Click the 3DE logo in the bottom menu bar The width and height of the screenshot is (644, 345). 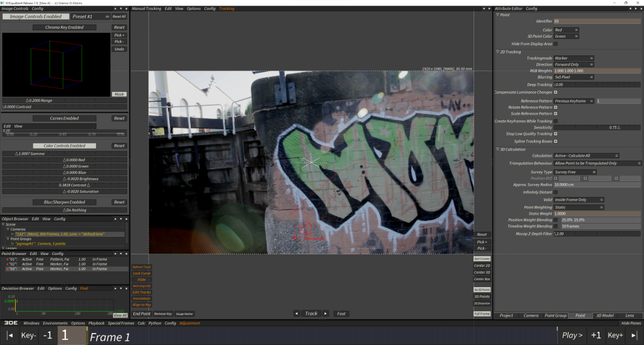[x=11, y=323]
